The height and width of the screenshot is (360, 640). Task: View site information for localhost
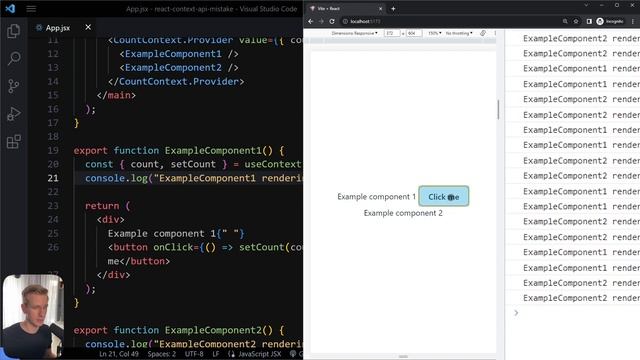pos(345,21)
